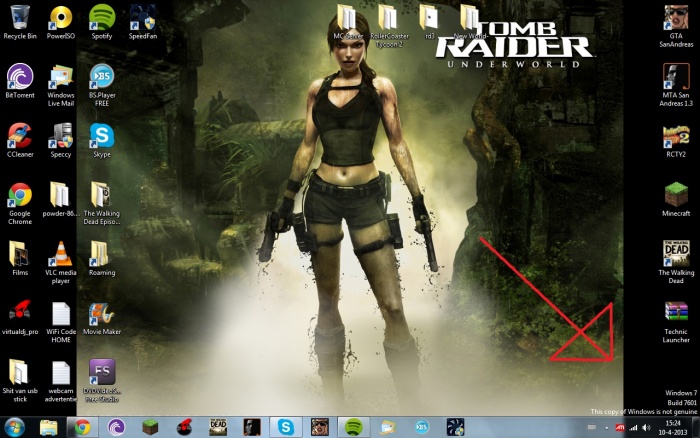Select the Technic Launcher desktop icon
Viewport: 700px width, 438px height.
676,322
